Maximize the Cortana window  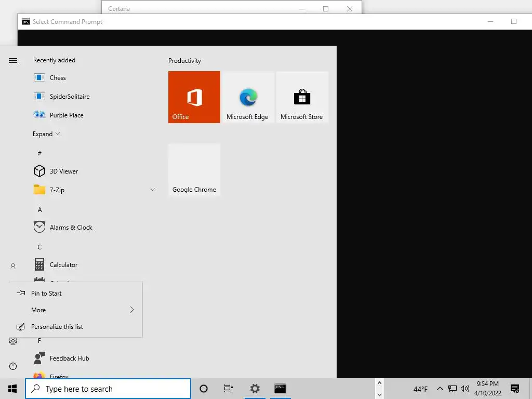326,9
